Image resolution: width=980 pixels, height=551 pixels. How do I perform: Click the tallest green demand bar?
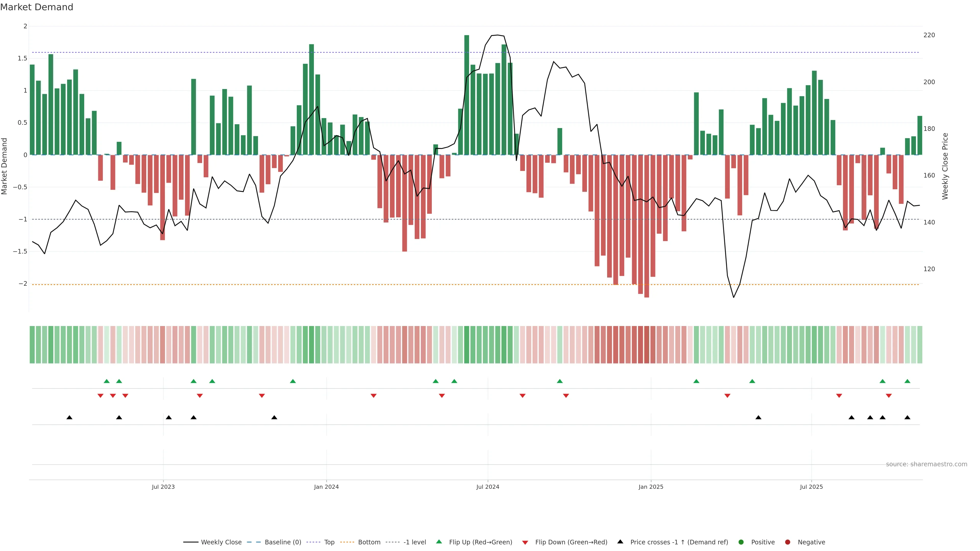pos(467,95)
